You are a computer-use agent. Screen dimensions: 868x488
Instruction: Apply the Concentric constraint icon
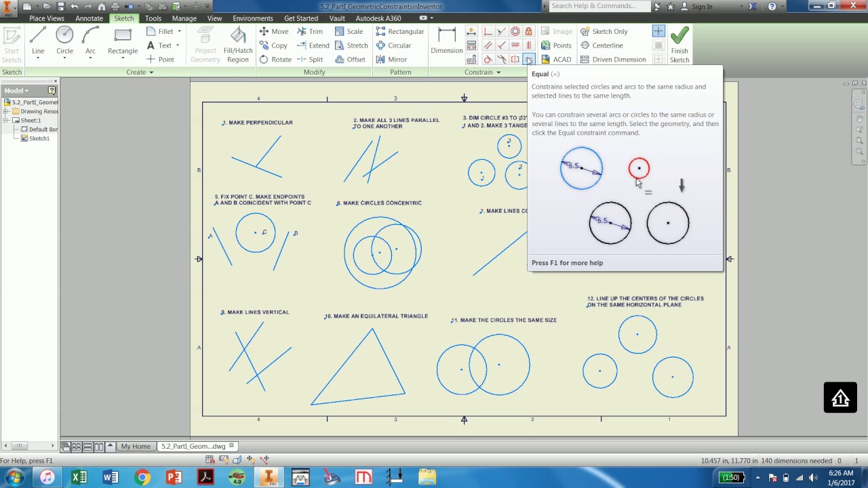point(515,31)
